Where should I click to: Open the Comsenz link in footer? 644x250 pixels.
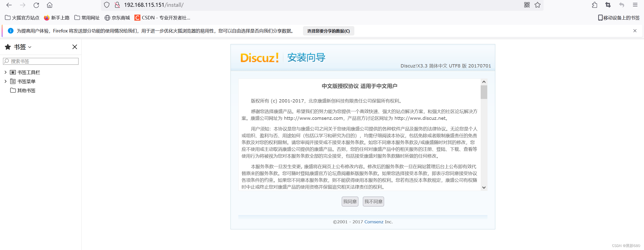(x=374, y=222)
